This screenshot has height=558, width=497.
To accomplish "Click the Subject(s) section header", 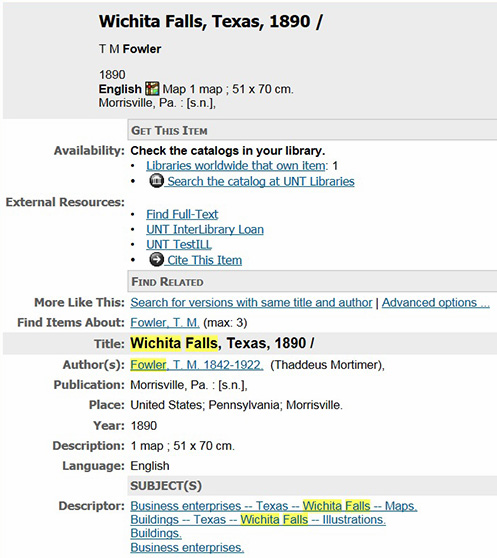I will 312,485.
